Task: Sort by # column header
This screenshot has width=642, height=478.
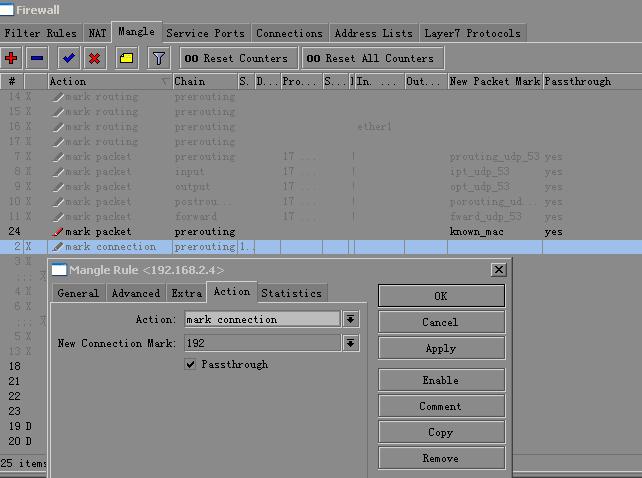Action: coord(12,82)
